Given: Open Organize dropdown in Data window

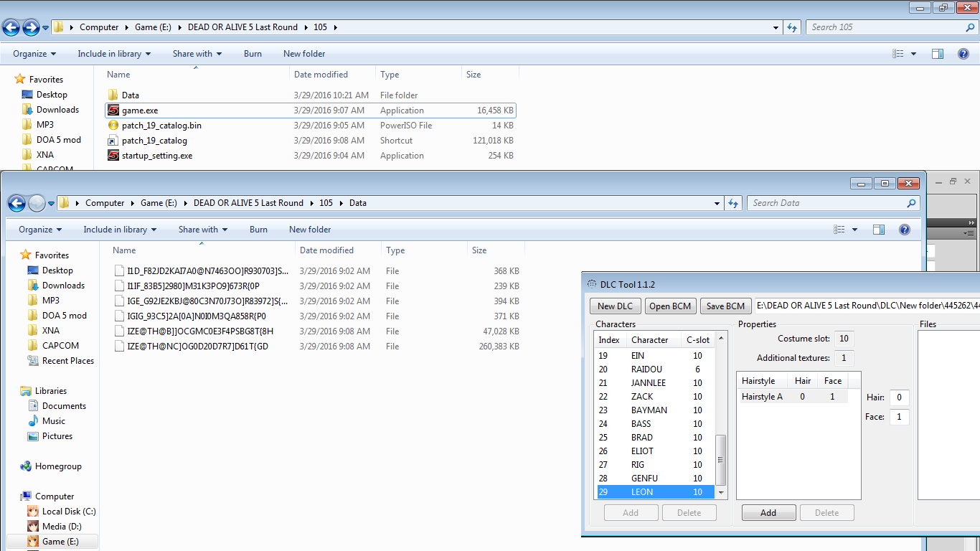Looking at the screenshot, I should (40, 230).
